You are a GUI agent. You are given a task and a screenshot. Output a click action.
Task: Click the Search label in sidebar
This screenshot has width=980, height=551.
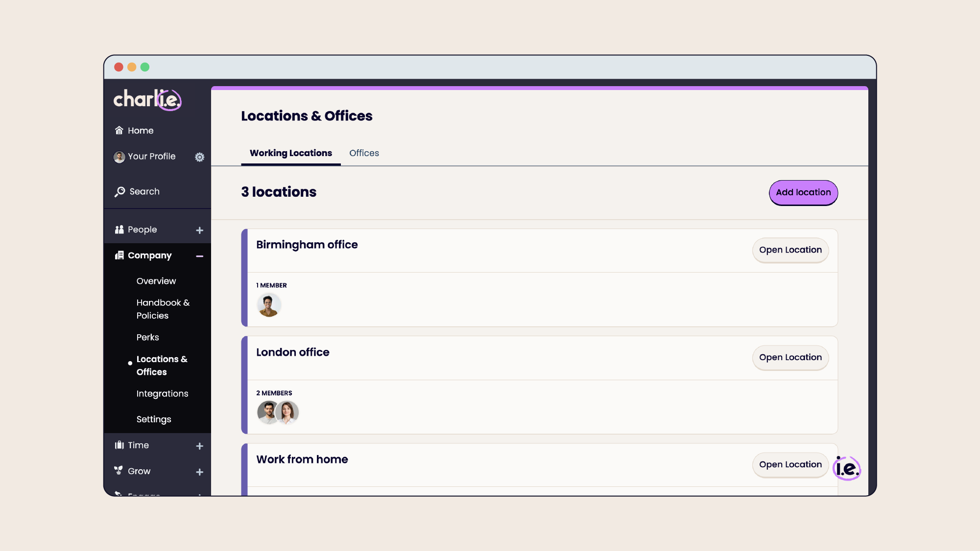[144, 191]
